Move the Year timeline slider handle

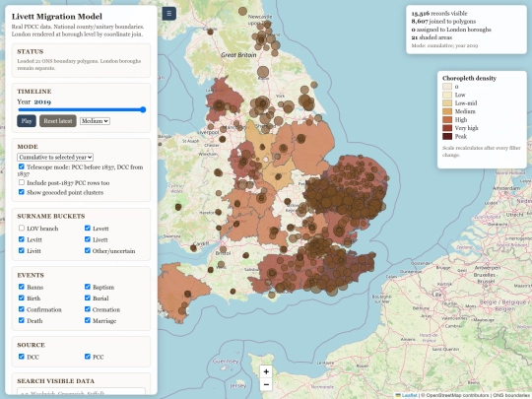click(143, 109)
